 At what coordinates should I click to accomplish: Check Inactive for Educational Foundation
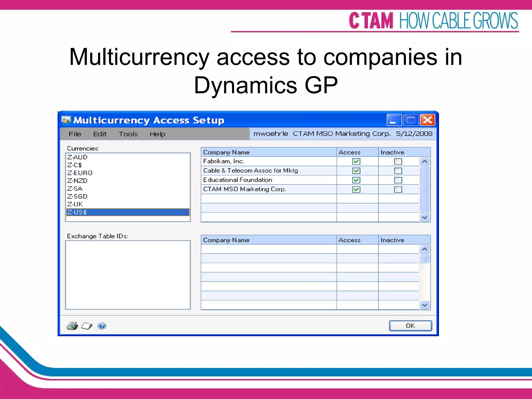coord(398,180)
